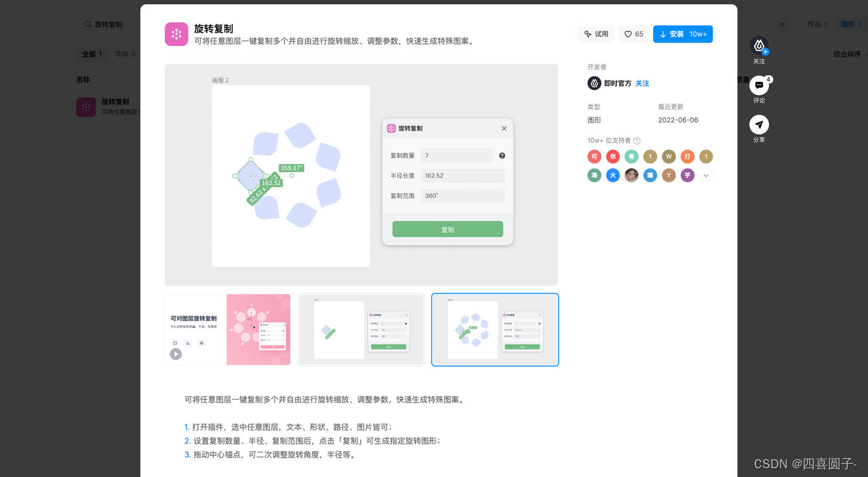Select the 全部 filter tab in the background page

92,54
